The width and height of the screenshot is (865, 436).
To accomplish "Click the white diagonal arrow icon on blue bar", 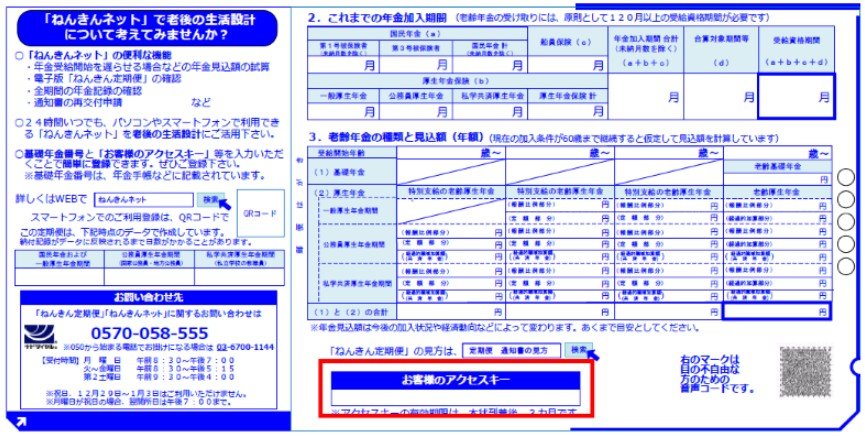I will pos(21,422).
